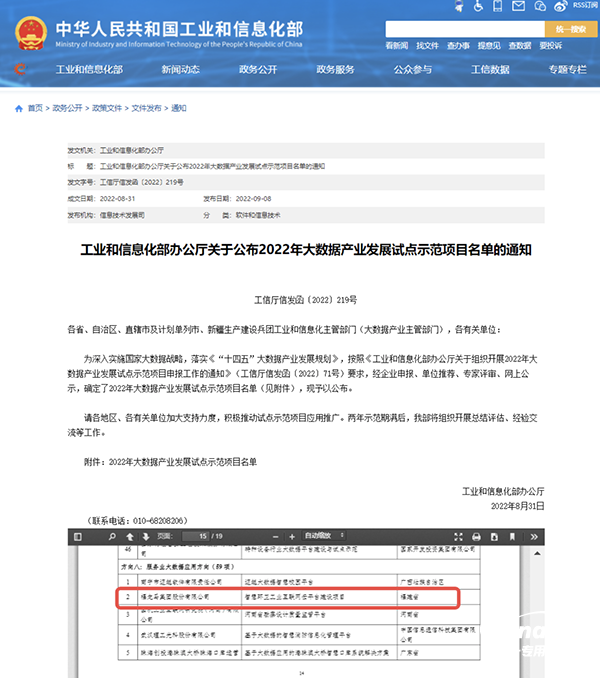
Task: Zoom in the PDF with plus
Action: (x=292, y=537)
